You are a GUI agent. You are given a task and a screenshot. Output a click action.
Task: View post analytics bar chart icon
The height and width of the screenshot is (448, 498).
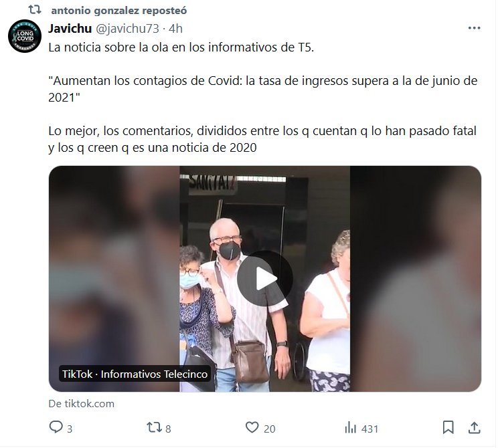(351, 428)
